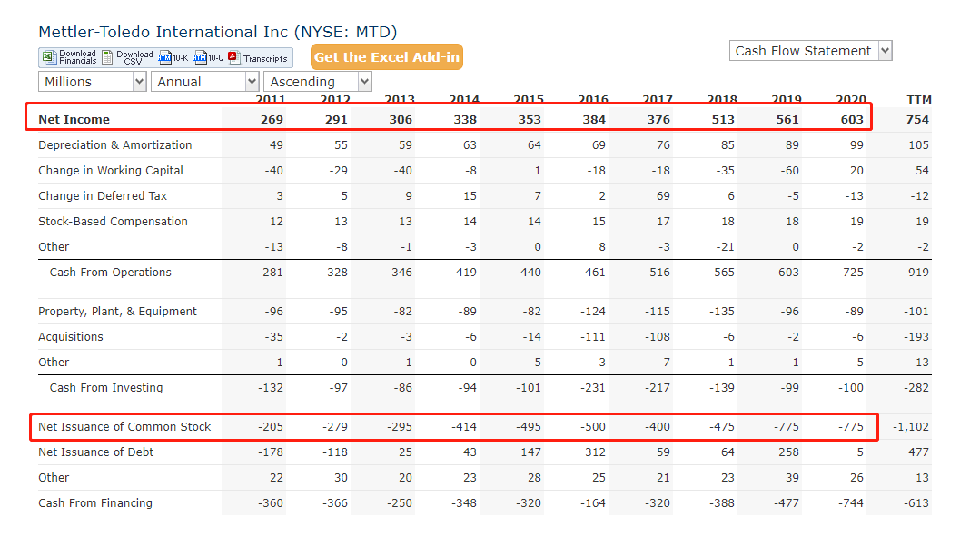The width and height of the screenshot is (980, 537).
Task: Click the Cash From Financing row label
Action: [95, 503]
